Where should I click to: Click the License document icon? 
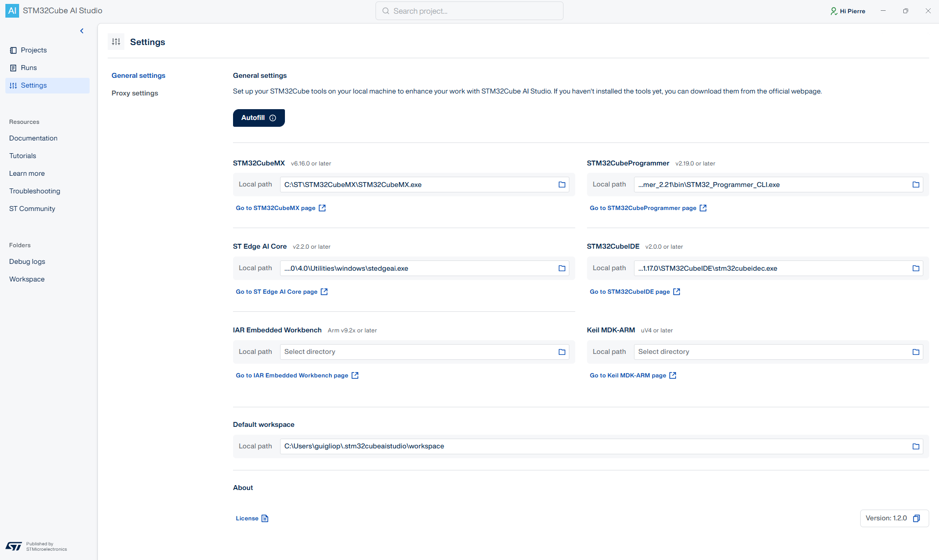tap(265, 518)
